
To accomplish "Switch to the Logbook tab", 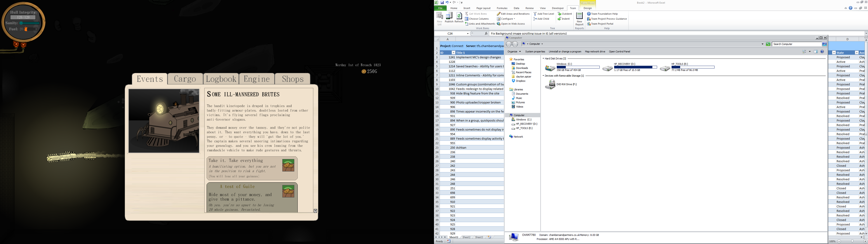I will tap(221, 79).
